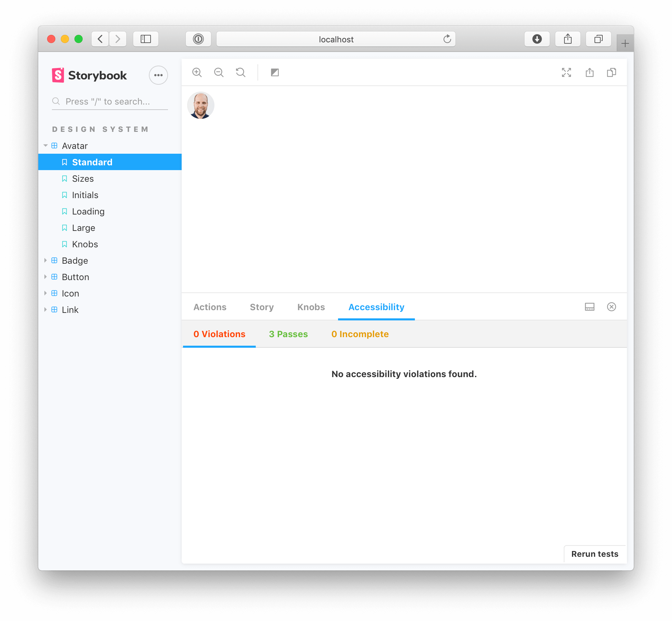Select the Knobs tab

click(310, 306)
